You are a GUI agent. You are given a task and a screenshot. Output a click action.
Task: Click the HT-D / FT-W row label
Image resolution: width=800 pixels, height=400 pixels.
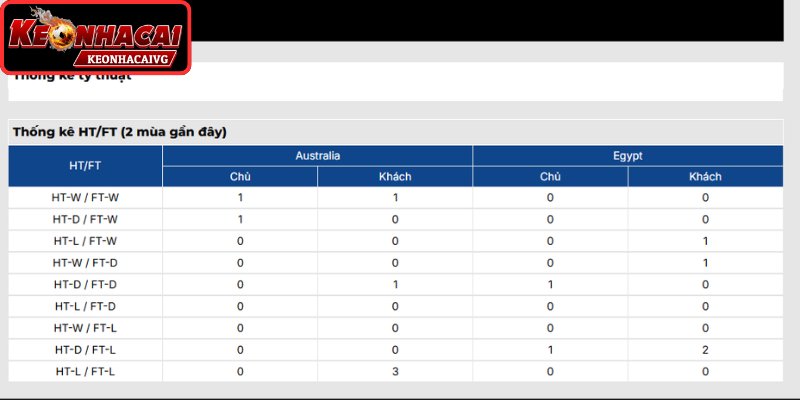[x=85, y=219]
